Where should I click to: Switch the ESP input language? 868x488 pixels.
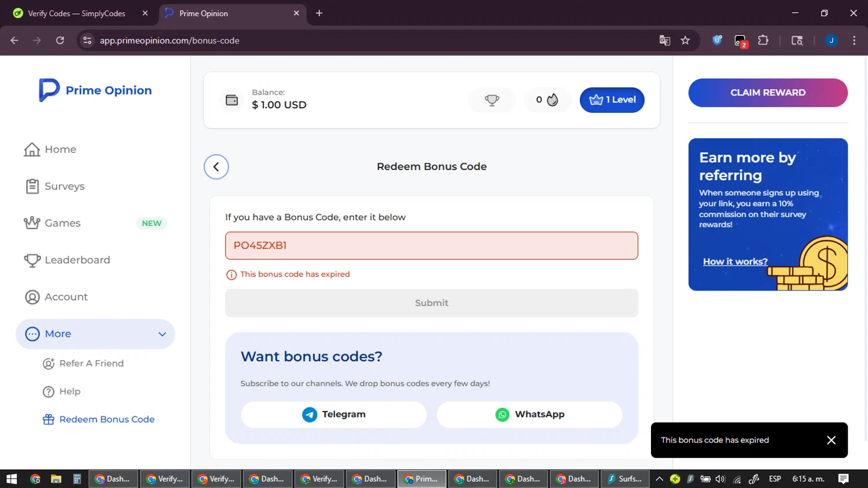775,479
